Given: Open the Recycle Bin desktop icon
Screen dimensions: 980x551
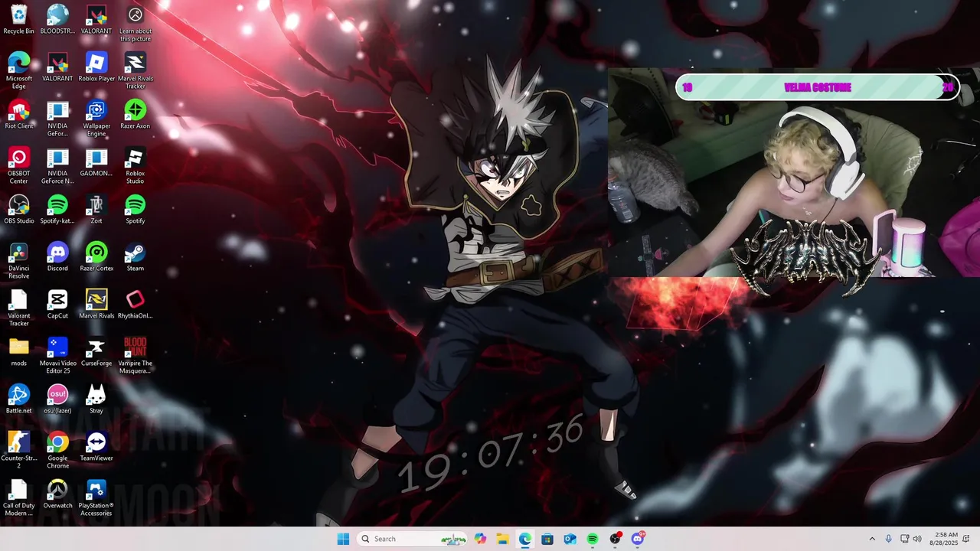Looking at the screenshot, I should [x=18, y=20].
